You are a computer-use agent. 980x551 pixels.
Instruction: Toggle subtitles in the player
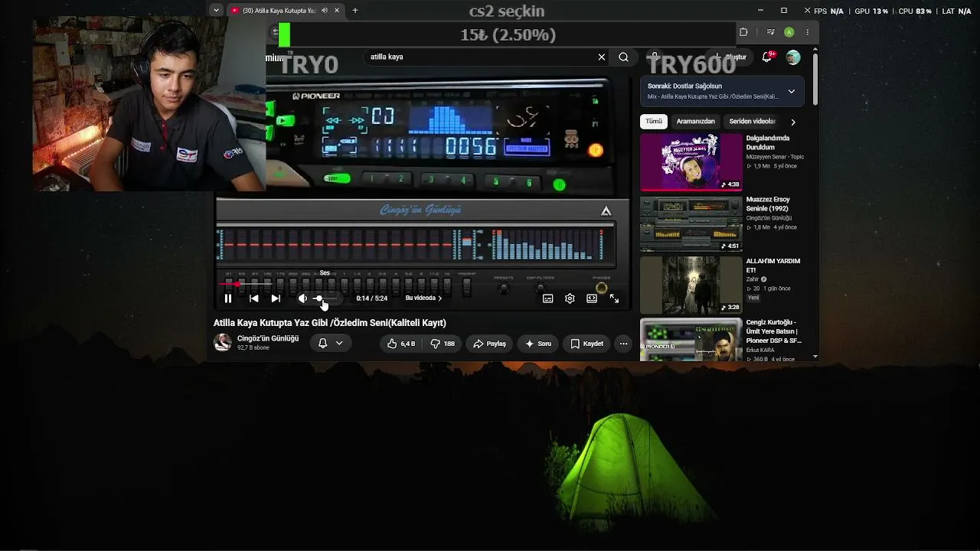(548, 298)
